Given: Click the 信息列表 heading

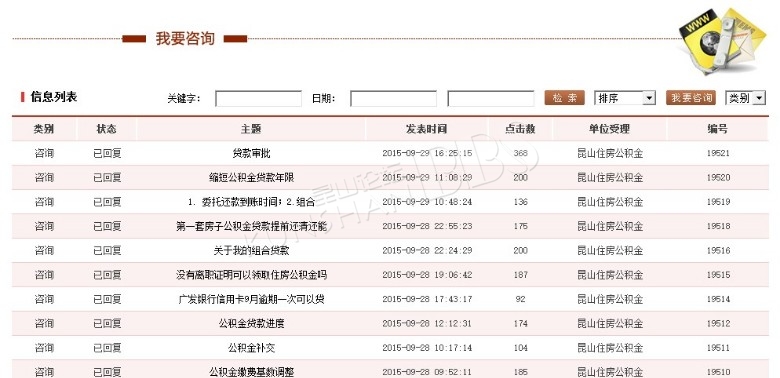Looking at the screenshot, I should [54, 96].
